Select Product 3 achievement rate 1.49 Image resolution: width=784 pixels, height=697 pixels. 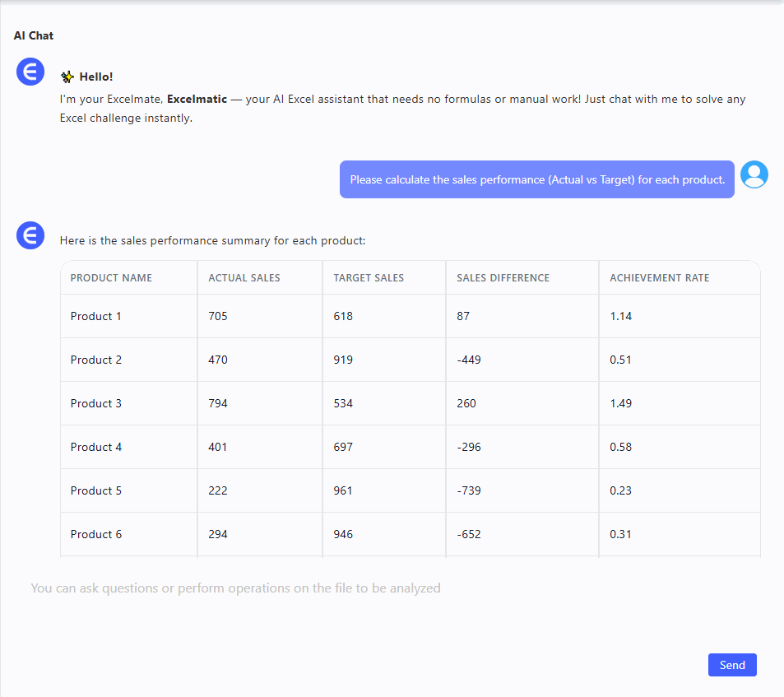click(x=620, y=403)
